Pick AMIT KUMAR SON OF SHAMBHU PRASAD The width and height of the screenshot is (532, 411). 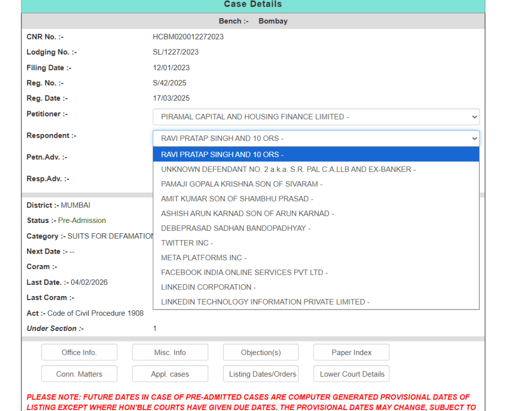[237, 199]
